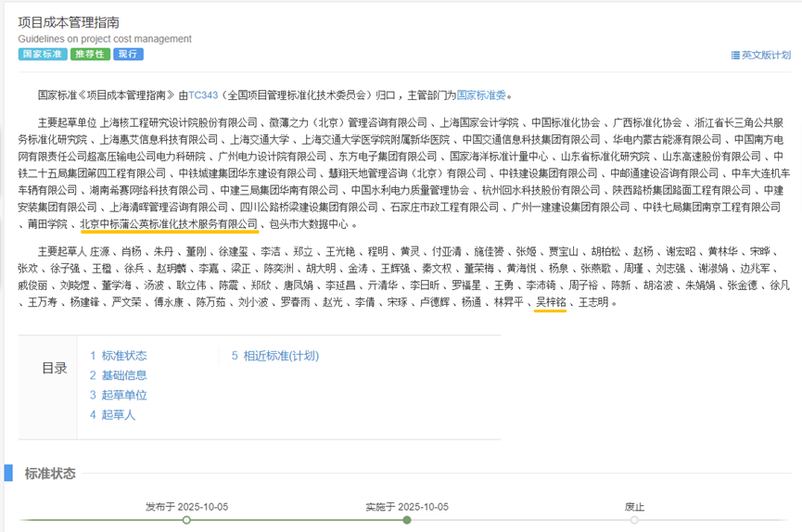This screenshot has height=532, width=802.
Task: Open 5 相近标准(计划) from contents
Action: click(274, 356)
